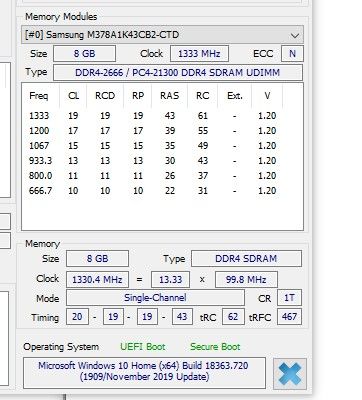Click the RC column header
This screenshot has height=400, width=362.
click(202, 96)
